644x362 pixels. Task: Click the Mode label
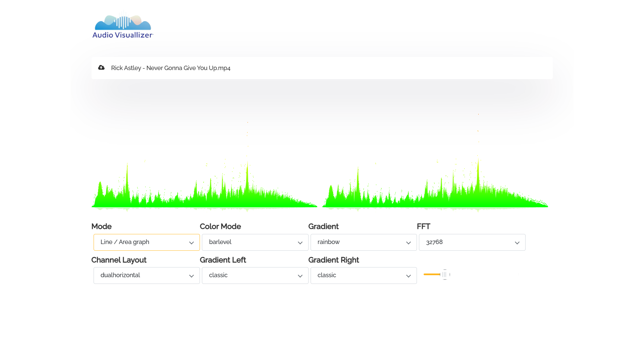(x=101, y=227)
